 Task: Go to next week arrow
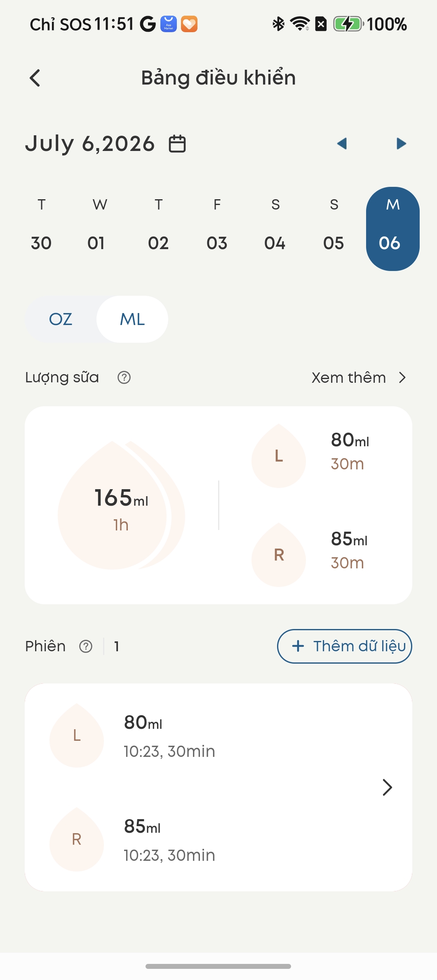tap(401, 144)
